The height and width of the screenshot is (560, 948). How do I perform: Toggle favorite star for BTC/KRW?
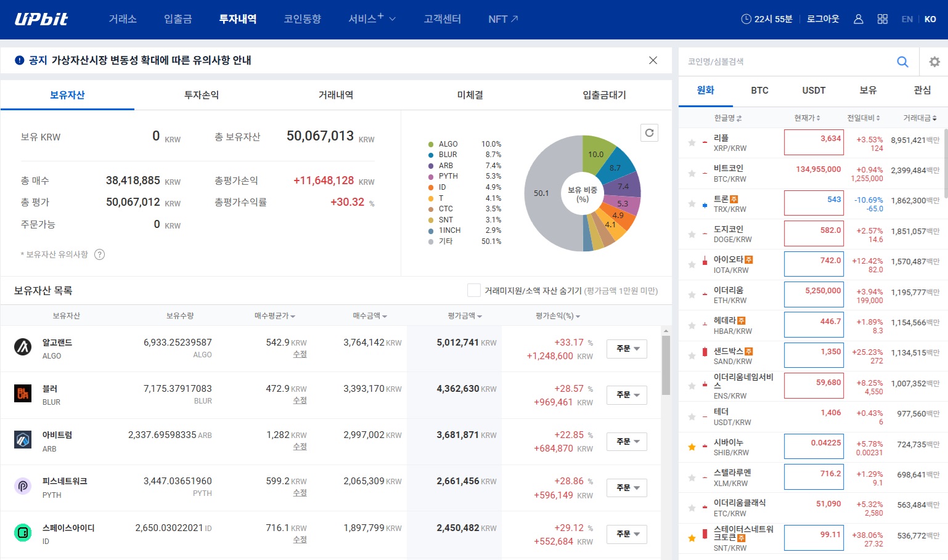coord(692,173)
